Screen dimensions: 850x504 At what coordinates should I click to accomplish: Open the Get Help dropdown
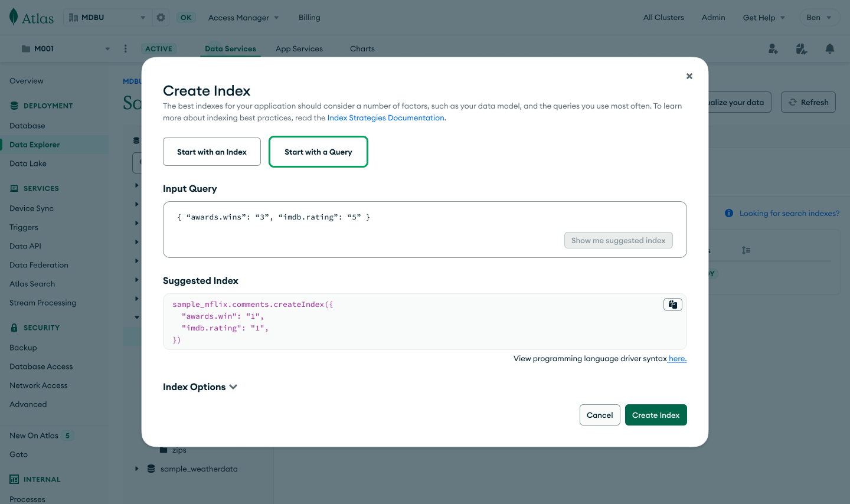[764, 18]
